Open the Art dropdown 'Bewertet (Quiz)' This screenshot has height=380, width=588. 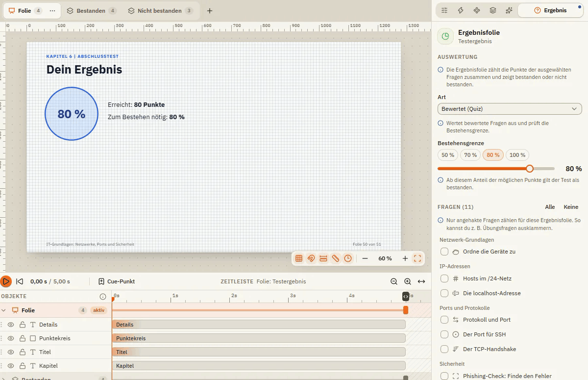coord(510,109)
